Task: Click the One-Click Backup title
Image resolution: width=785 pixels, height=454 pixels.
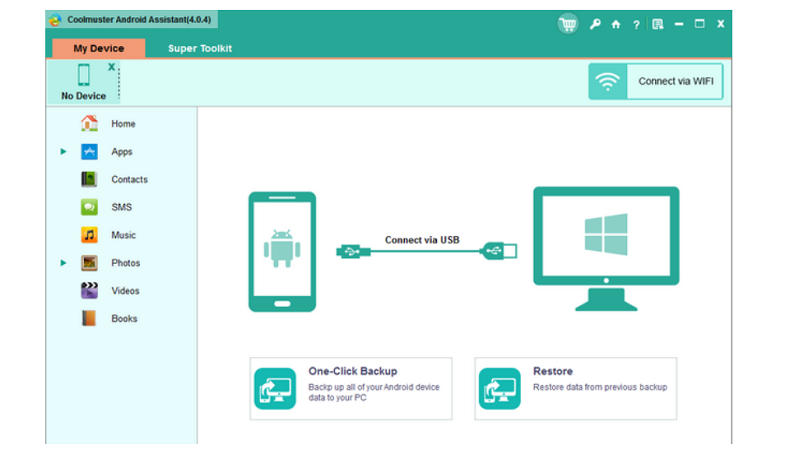Action: coord(353,371)
